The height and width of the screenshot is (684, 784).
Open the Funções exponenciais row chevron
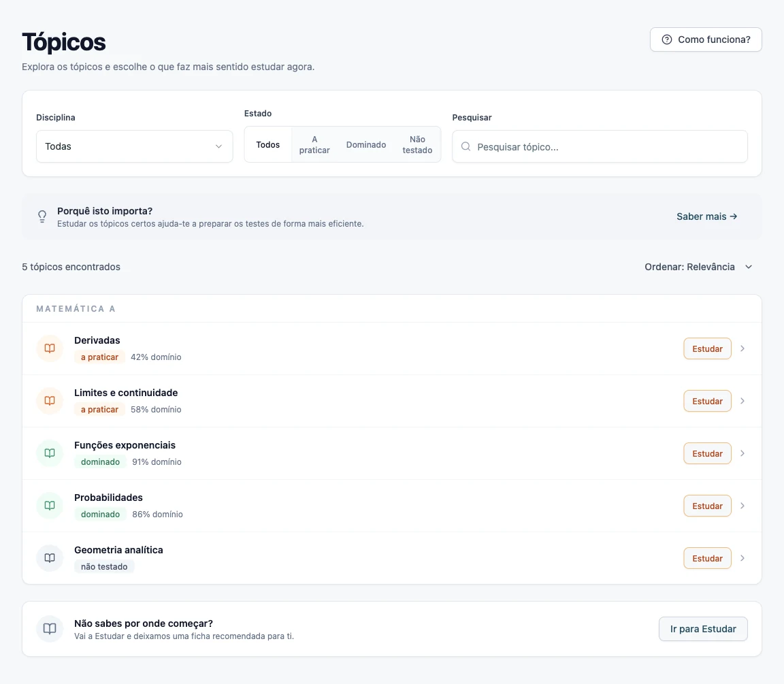[742, 453]
